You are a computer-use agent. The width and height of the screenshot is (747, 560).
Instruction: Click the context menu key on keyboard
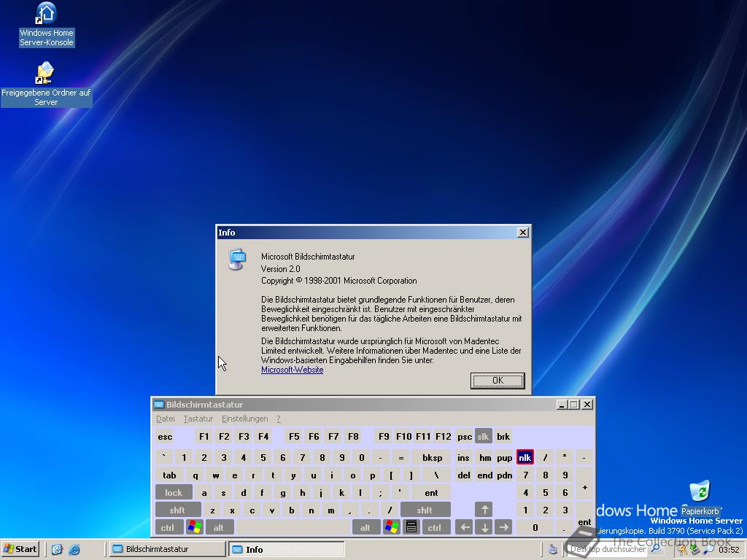tap(411, 527)
